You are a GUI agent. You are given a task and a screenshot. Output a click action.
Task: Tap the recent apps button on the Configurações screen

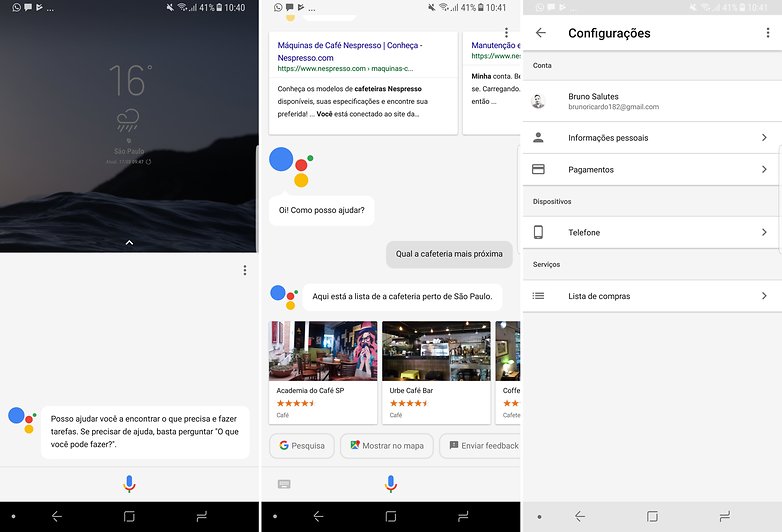click(725, 517)
